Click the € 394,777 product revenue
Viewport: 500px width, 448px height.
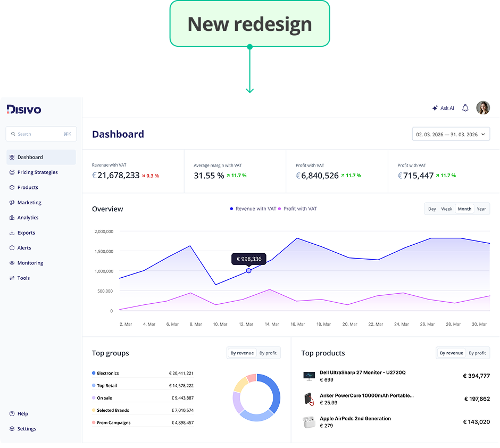pyautogui.click(x=477, y=376)
